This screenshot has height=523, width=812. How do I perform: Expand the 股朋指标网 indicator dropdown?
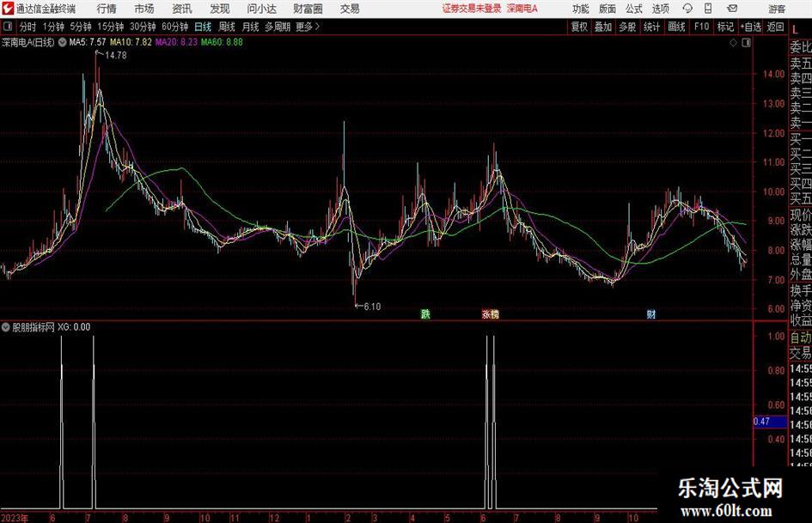[x=6, y=326]
